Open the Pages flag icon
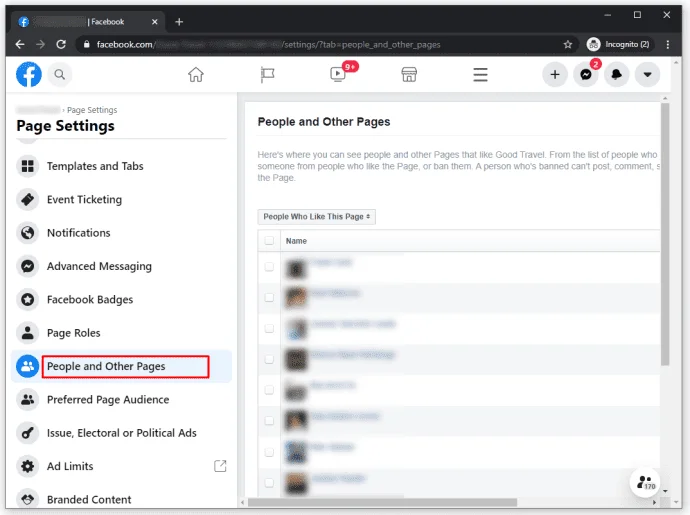 click(x=267, y=74)
